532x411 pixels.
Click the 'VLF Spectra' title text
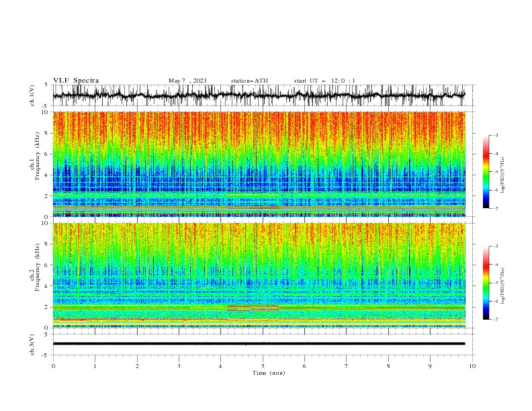[76, 81]
